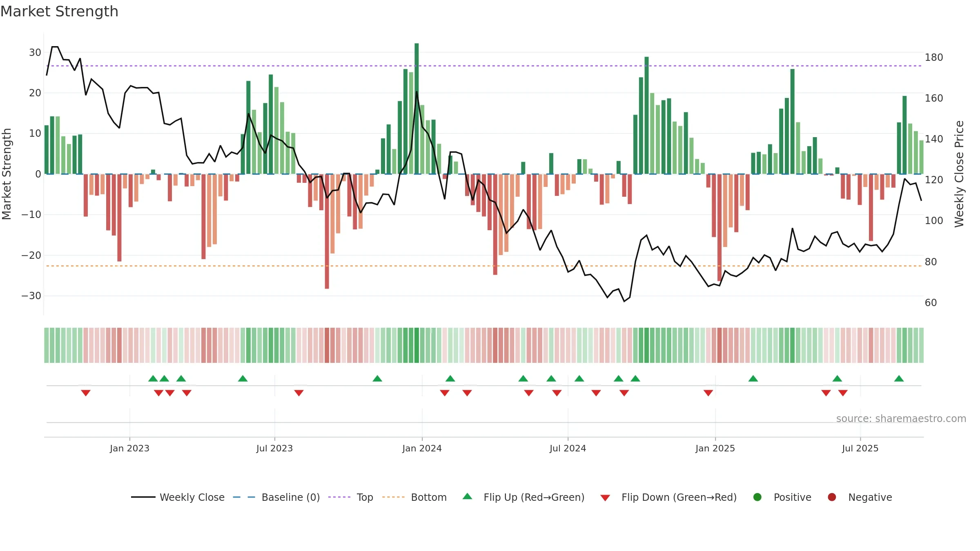This screenshot has height=551, width=980.
Task: Toggle the Bottom legend label
Action: [429, 497]
